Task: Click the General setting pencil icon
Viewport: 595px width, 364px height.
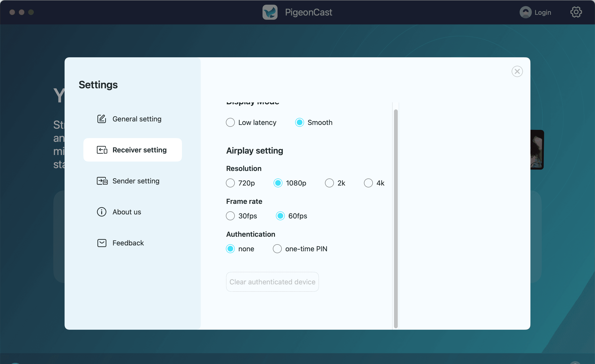Action: tap(102, 119)
